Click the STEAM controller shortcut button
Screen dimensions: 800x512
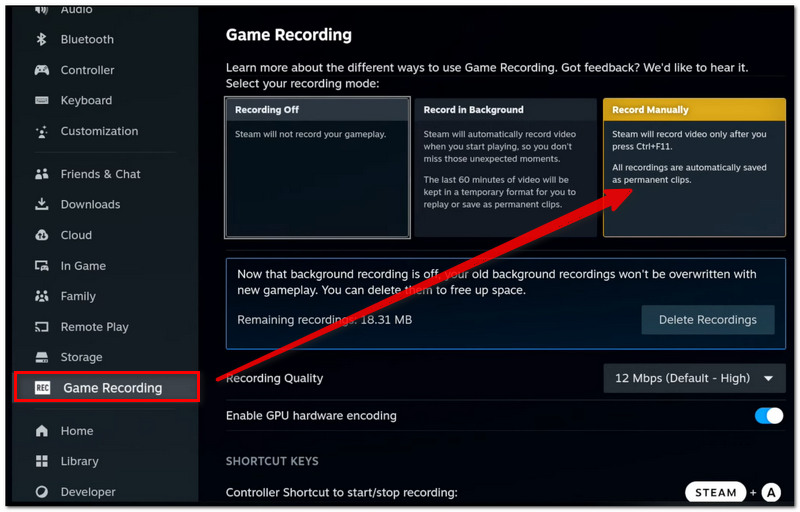(715, 492)
